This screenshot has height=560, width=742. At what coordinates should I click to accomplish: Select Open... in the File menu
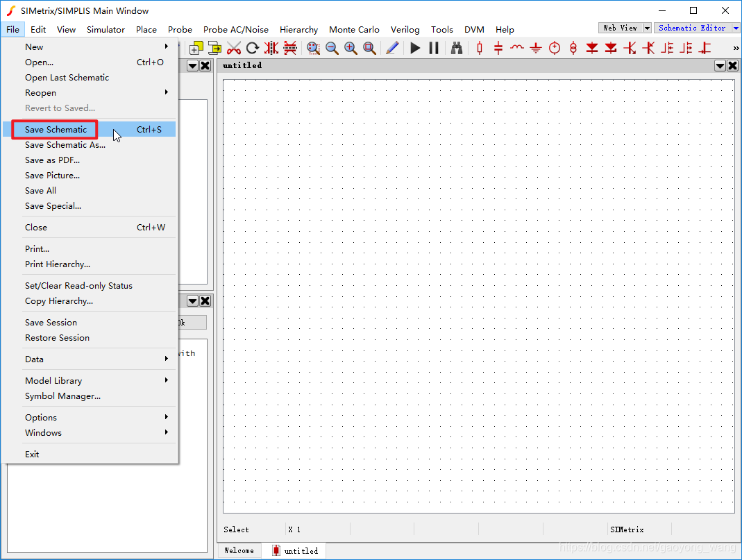(x=90, y=62)
